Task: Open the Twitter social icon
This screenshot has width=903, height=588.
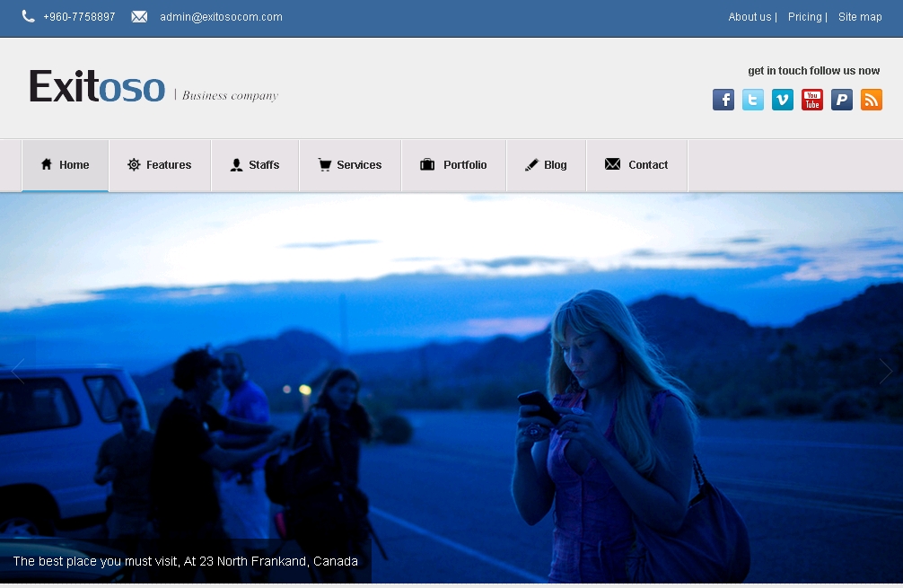Action: [753, 100]
